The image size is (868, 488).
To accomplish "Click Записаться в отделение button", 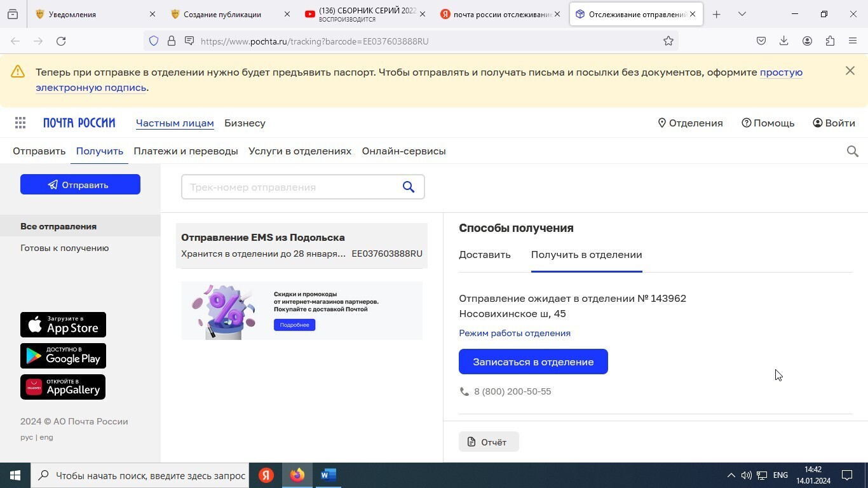I will [533, 362].
